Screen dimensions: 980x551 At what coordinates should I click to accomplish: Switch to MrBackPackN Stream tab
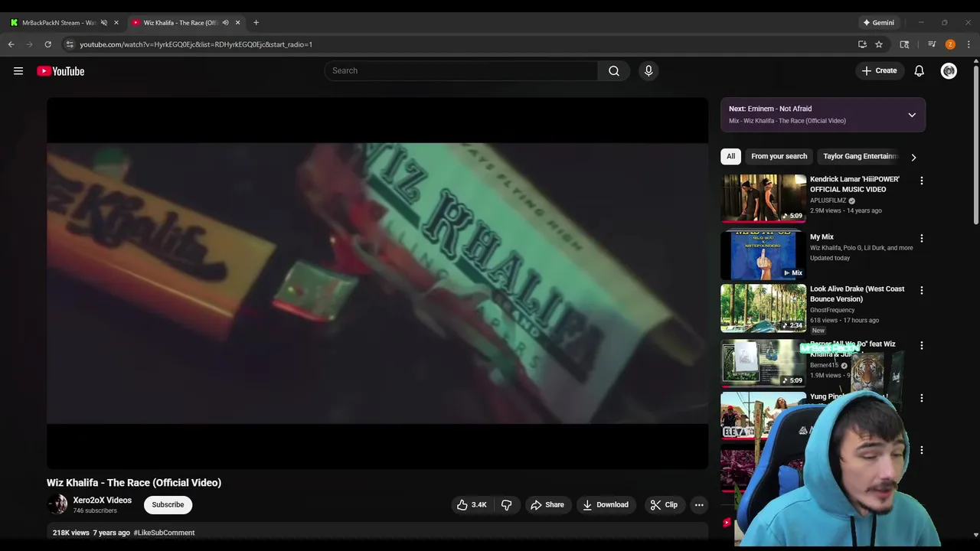click(60, 23)
